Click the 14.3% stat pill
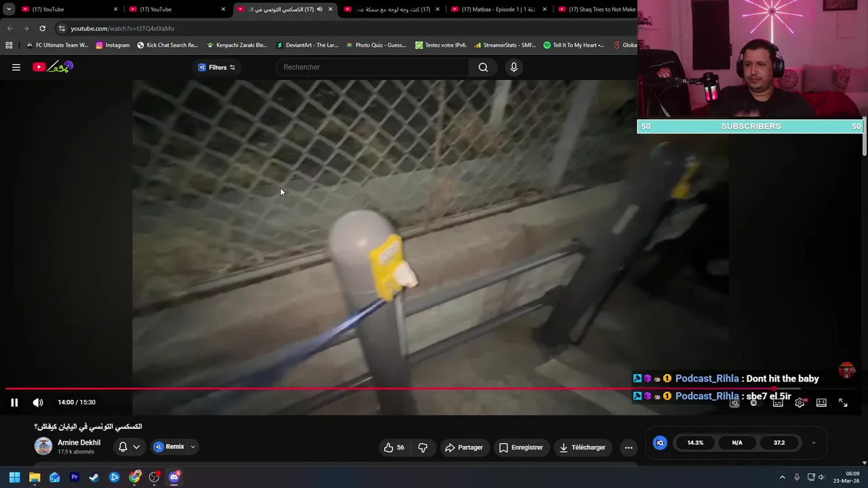Viewport: 868px width, 488px height. coord(695,443)
